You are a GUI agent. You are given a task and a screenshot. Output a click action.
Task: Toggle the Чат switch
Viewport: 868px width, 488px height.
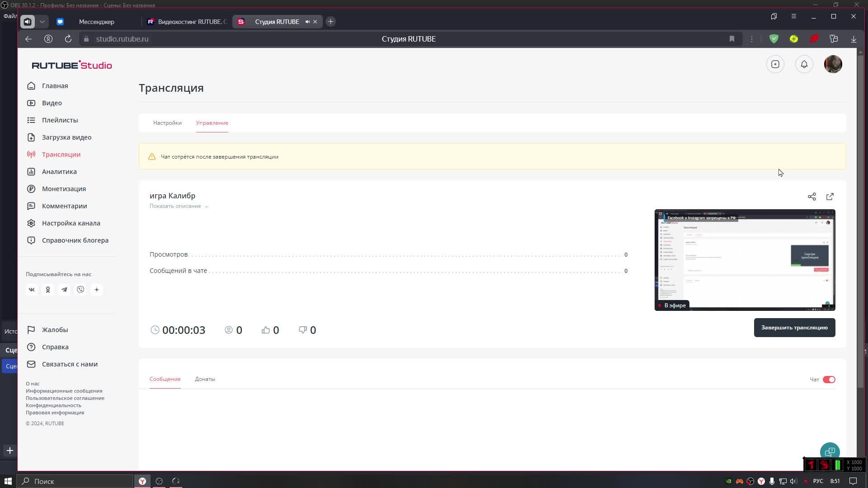coord(829,380)
